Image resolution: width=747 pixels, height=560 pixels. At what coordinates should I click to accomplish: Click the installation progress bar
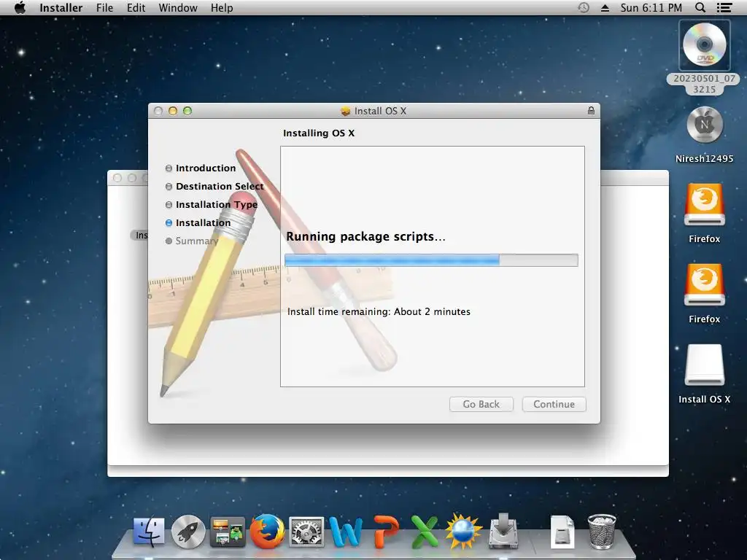431,260
